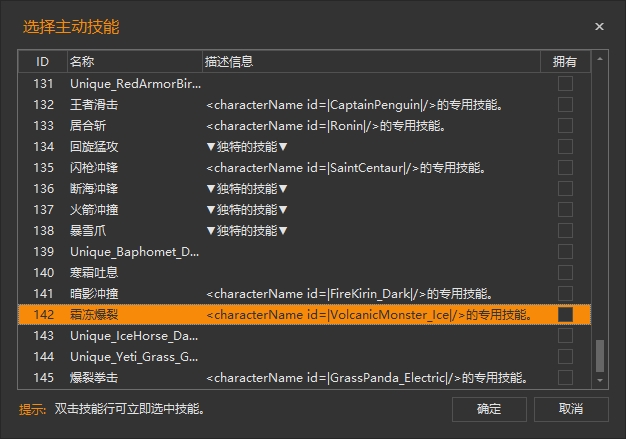This screenshot has height=439, width=626.
Task: Click ID cell 135
Action: click(44, 168)
